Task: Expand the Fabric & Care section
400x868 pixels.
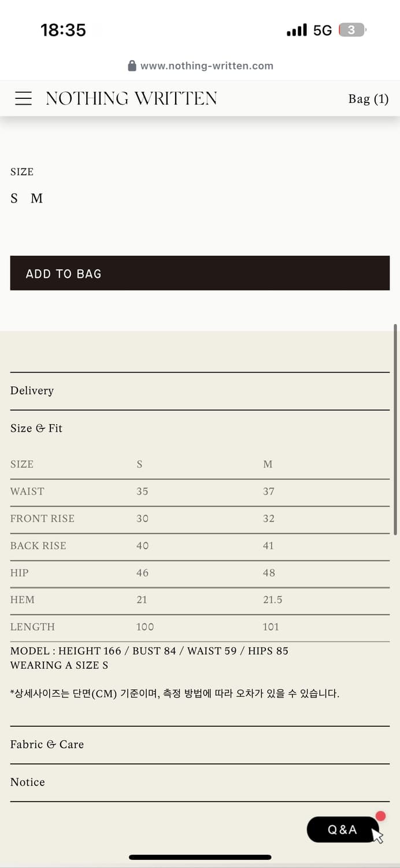Action: click(x=200, y=745)
